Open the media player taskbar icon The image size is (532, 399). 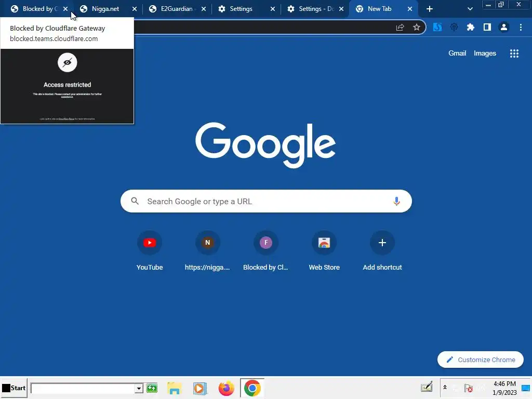[x=200, y=388]
